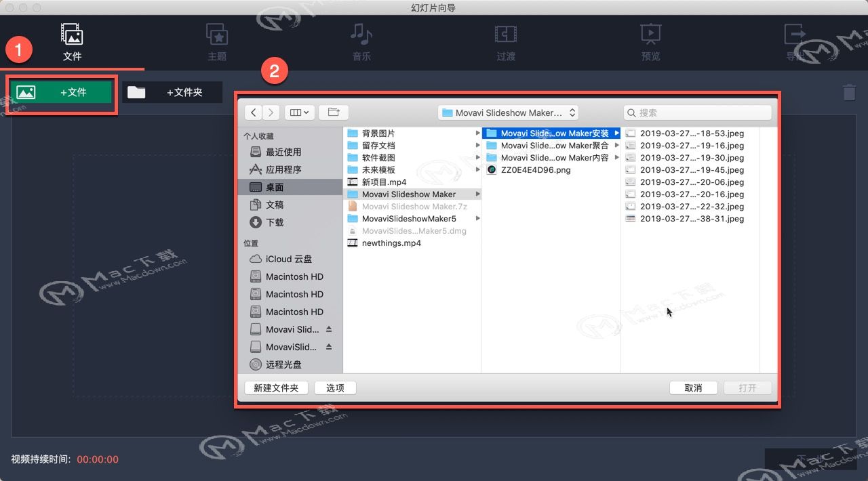Image resolution: width=868 pixels, height=481 pixels.
Task: Open the 软件截图 folder
Action: click(412, 158)
